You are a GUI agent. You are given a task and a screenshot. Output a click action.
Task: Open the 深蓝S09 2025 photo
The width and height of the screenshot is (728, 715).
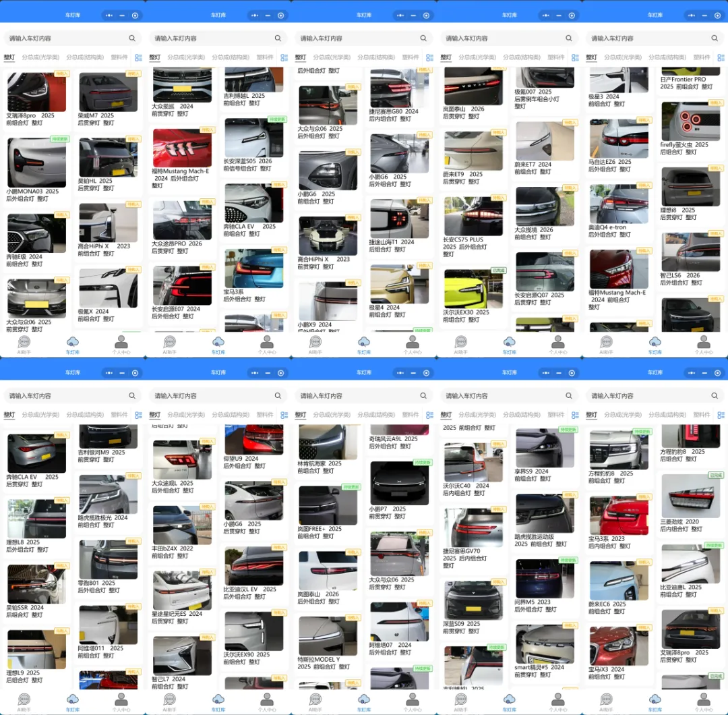click(473, 600)
